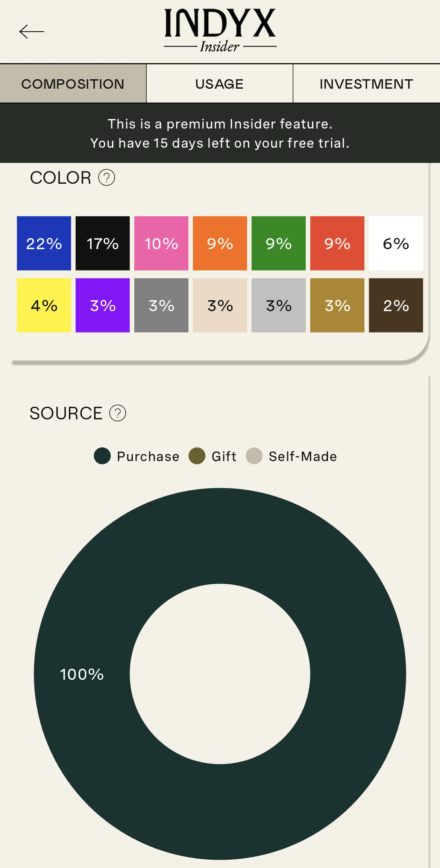Viewport: 440px width, 868px height.
Task: Select the purple 3% color swatch
Action: pos(103,305)
